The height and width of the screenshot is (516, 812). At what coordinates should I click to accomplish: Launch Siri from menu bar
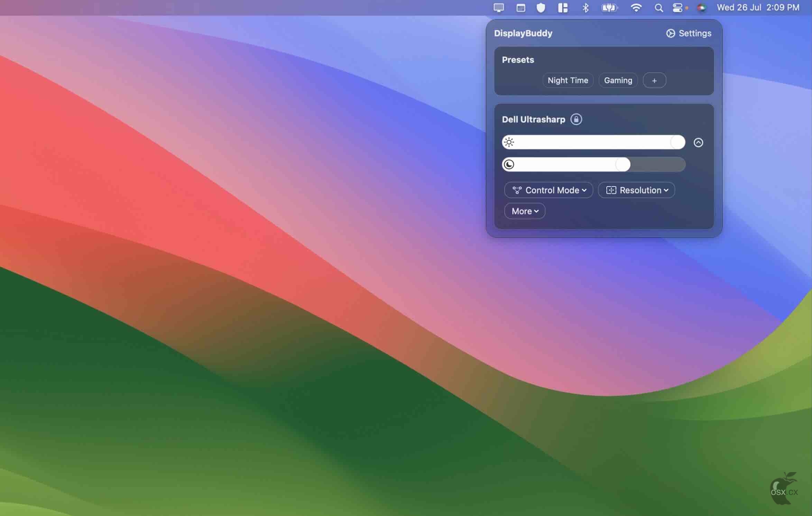(701, 8)
